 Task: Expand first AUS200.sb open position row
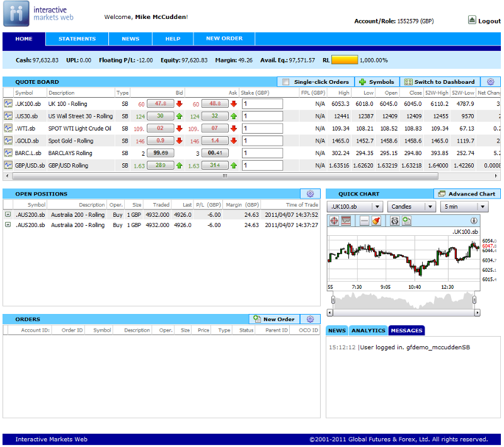click(8, 215)
